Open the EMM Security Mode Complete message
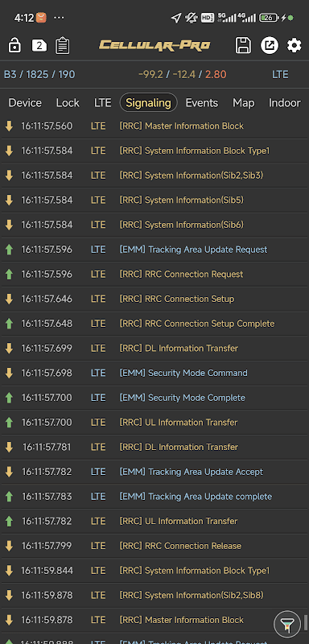The width and height of the screenshot is (309, 644). (x=154, y=398)
